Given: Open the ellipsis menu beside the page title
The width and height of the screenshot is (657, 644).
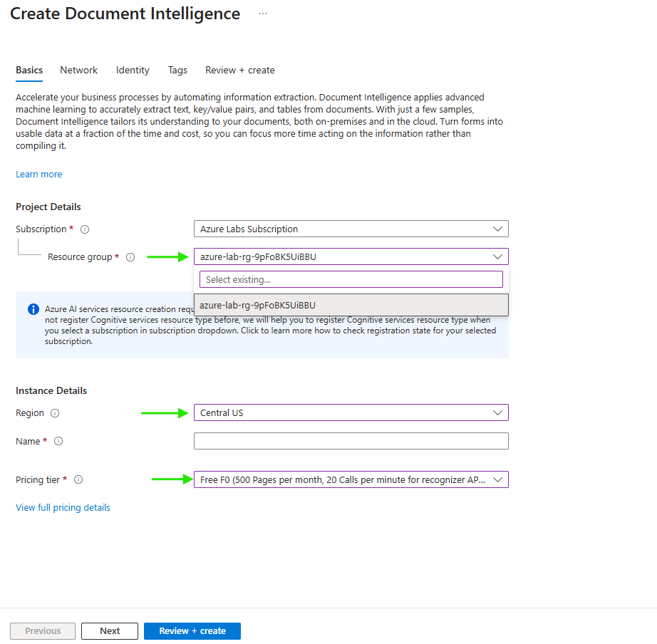Looking at the screenshot, I should (263, 14).
